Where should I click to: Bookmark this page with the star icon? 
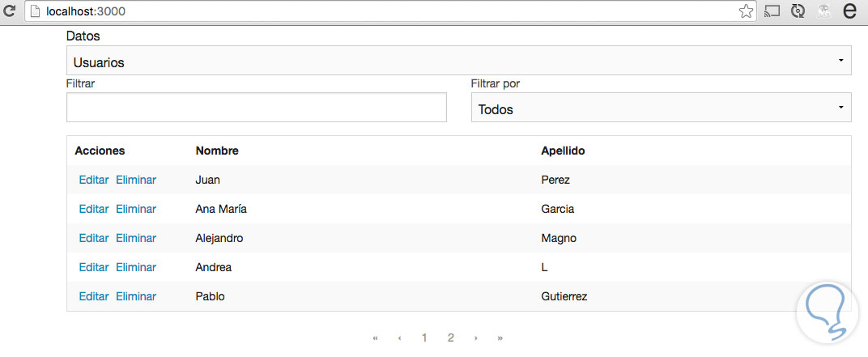pos(746,11)
